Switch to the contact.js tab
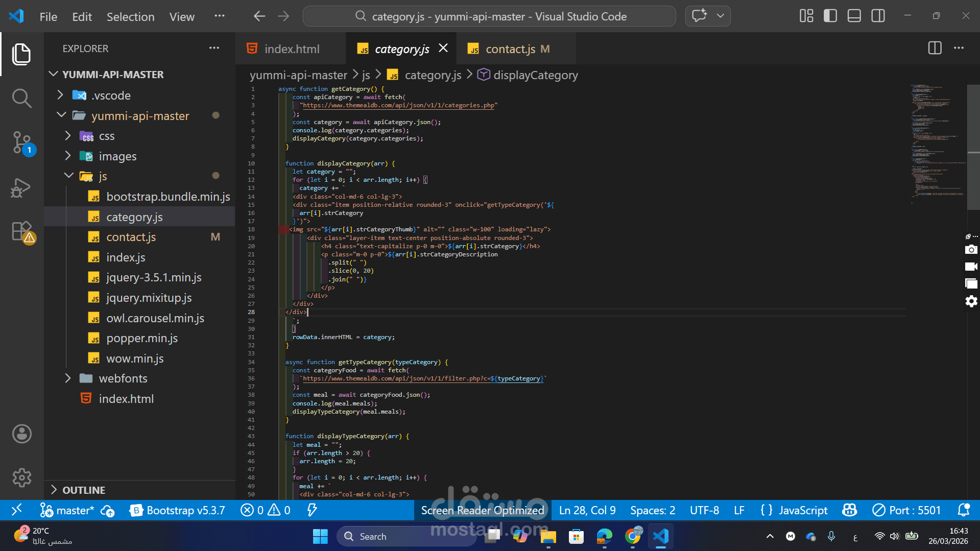This screenshot has height=551, width=980. (x=510, y=49)
